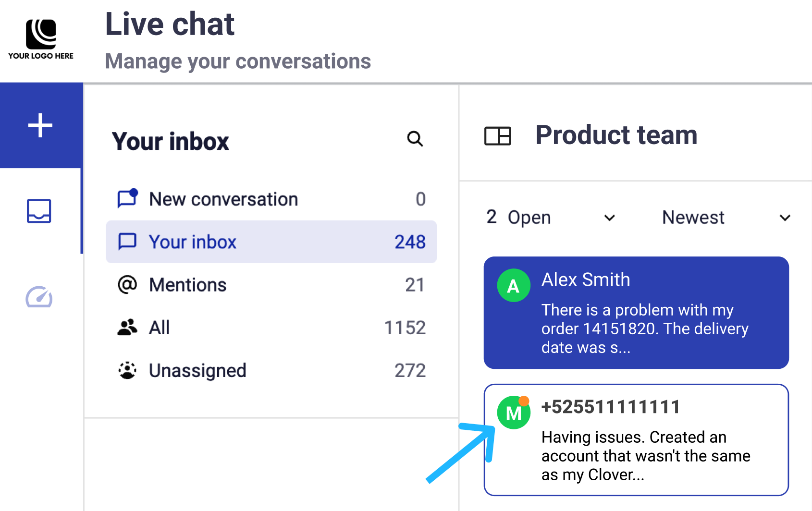
Task: Click the "Your inbox" panel heading
Action: (x=170, y=142)
